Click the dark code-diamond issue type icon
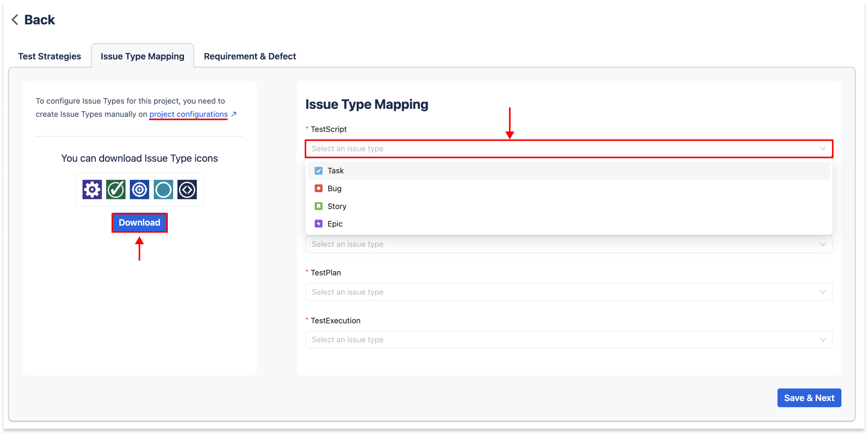 [x=187, y=189]
